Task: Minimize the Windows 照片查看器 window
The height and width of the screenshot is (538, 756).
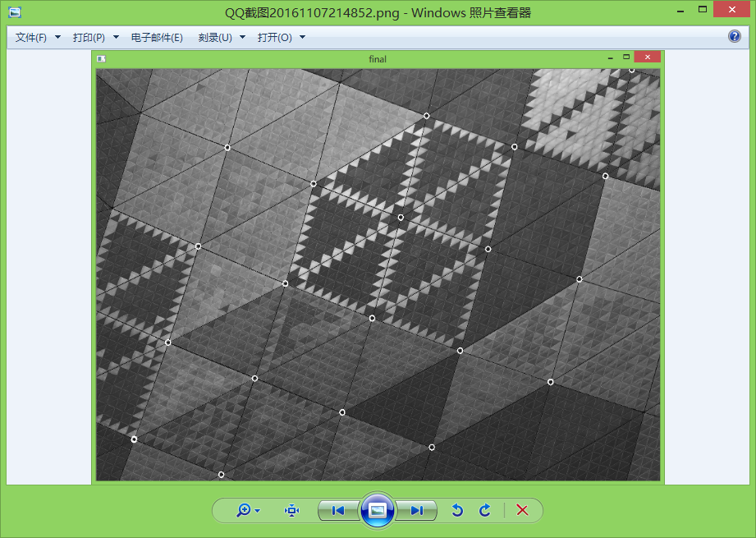Action: [x=680, y=11]
